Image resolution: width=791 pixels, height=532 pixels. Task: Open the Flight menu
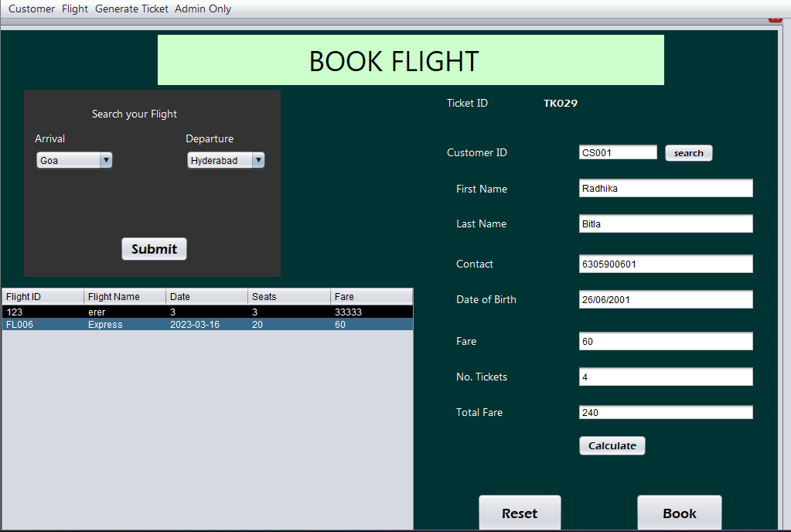(x=74, y=9)
